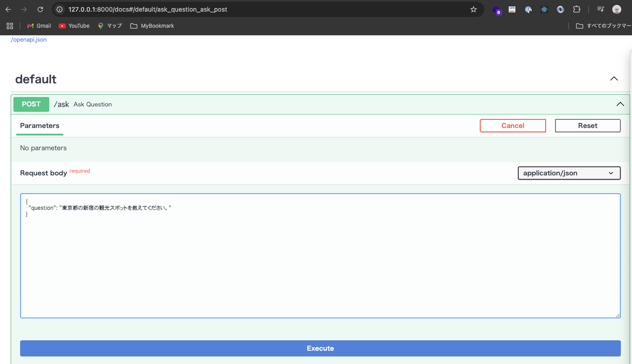The image size is (632, 364).
Task: View site info icon in the address bar
Action: tap(60, 9)
